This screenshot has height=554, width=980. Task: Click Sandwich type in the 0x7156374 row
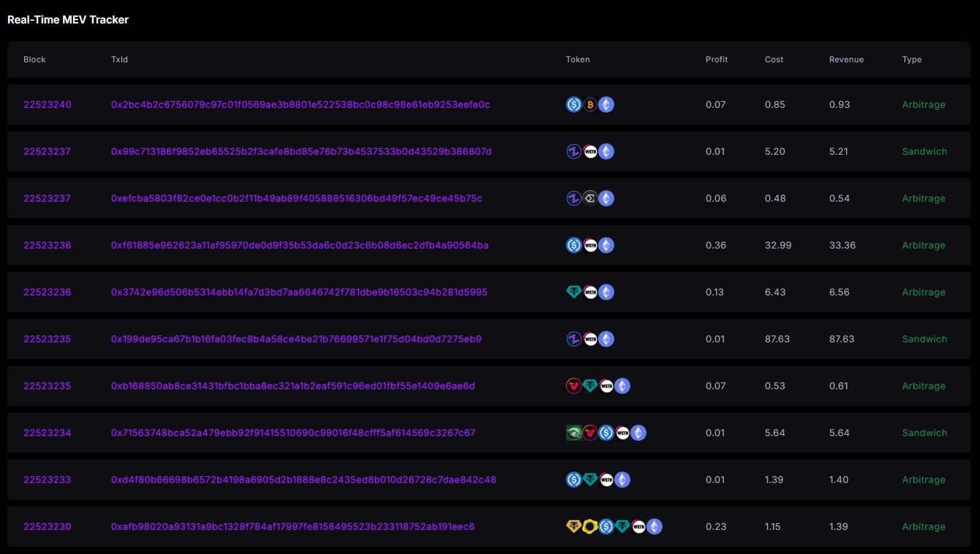925,433
